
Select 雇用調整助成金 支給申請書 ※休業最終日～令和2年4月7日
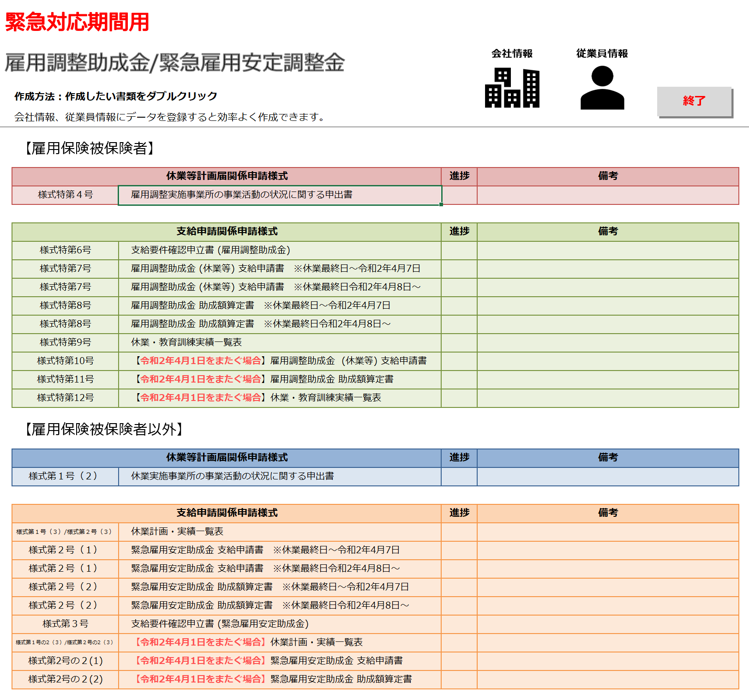(x=280, y=269)
